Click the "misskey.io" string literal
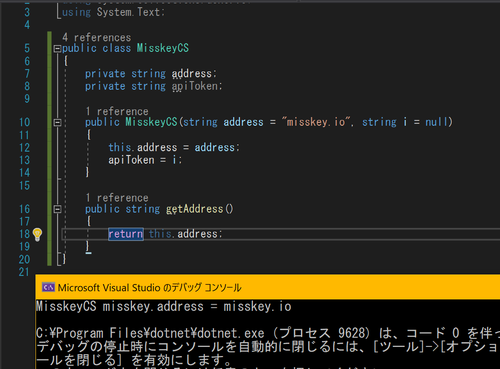This screenshot has height=369, width=500. pos(317,122)
